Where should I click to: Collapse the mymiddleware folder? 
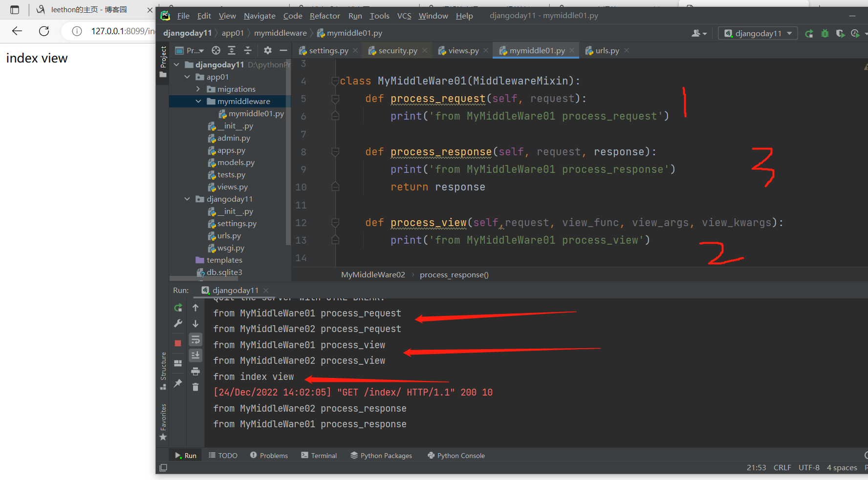click(198, 101)
